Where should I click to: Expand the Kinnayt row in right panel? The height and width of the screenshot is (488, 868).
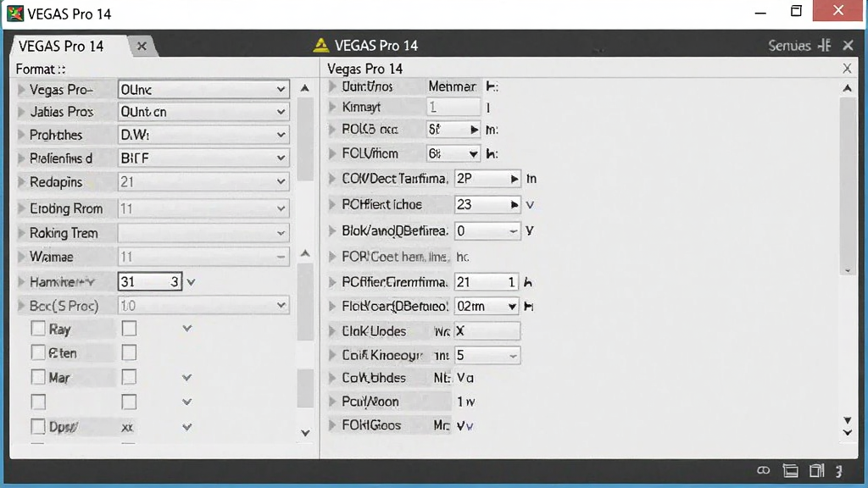(x=332, y=107)
